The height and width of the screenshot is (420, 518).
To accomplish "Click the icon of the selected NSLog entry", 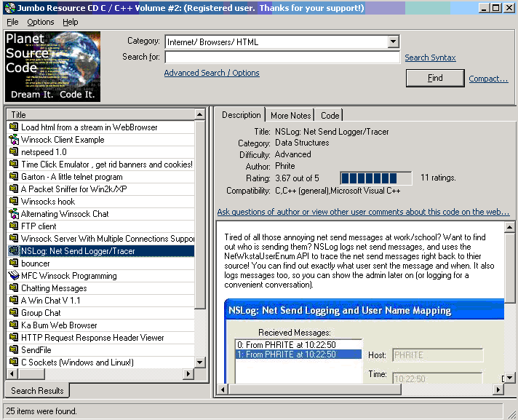I will (14, 251).
